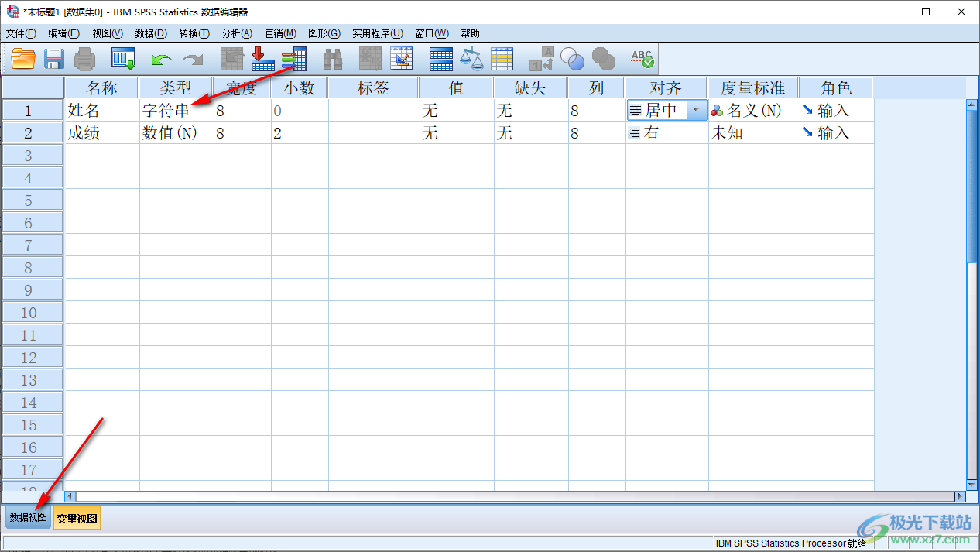This screenshot has width=980, height=552.
Task: Recall recently used dialogs icon
Action: point(123,59)
